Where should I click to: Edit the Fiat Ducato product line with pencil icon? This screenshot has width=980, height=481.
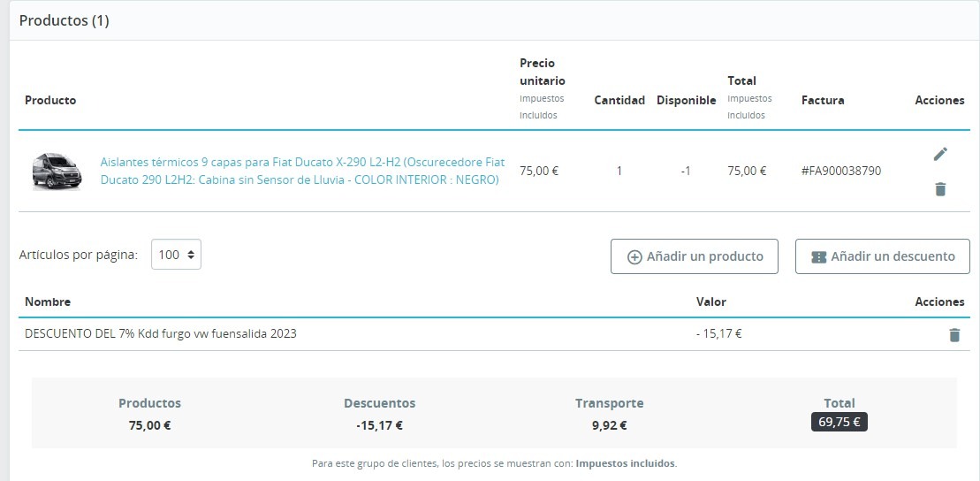coord(940,154)
